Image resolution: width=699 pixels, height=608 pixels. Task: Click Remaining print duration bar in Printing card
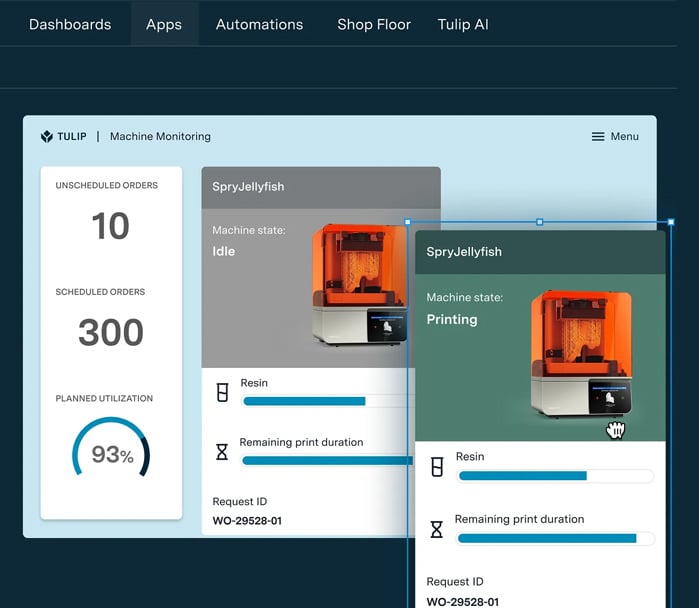pos(556,538)
